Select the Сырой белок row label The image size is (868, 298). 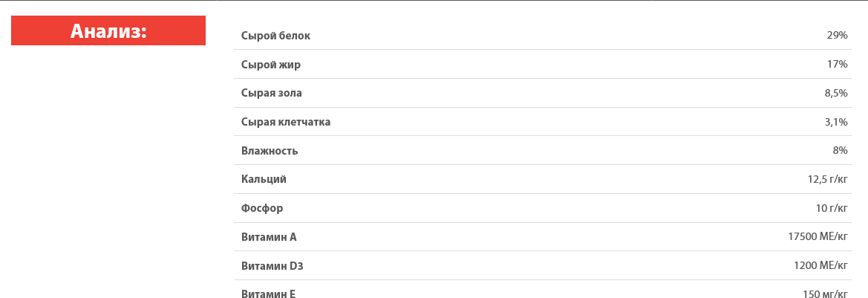275,36
